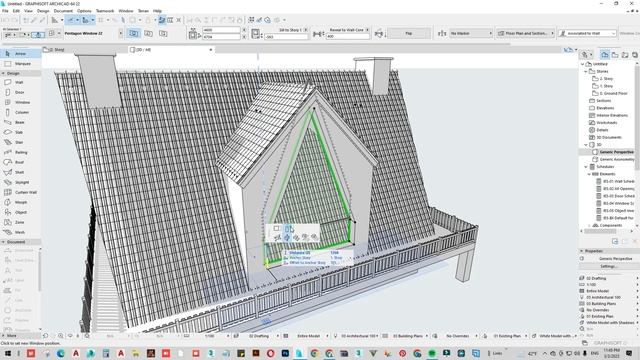
Task: Select the Mesh tool
Action: pos(20,232)
